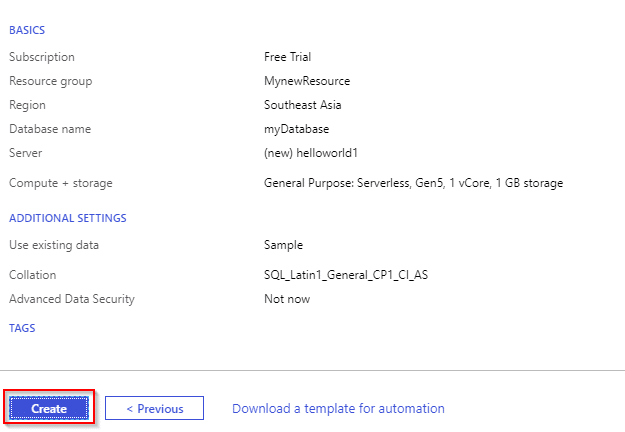Open Download a template for automation link

(x=338, y=408)
